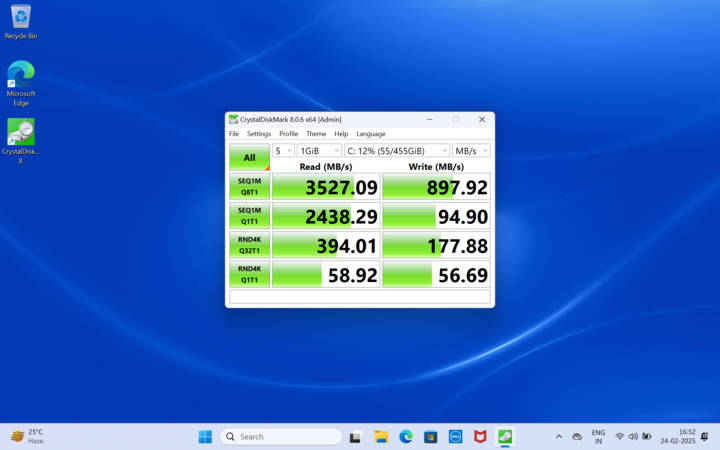The image size is (720, 450).
Task: Click the empty comment field below results
Action: [x=360, y=297]
